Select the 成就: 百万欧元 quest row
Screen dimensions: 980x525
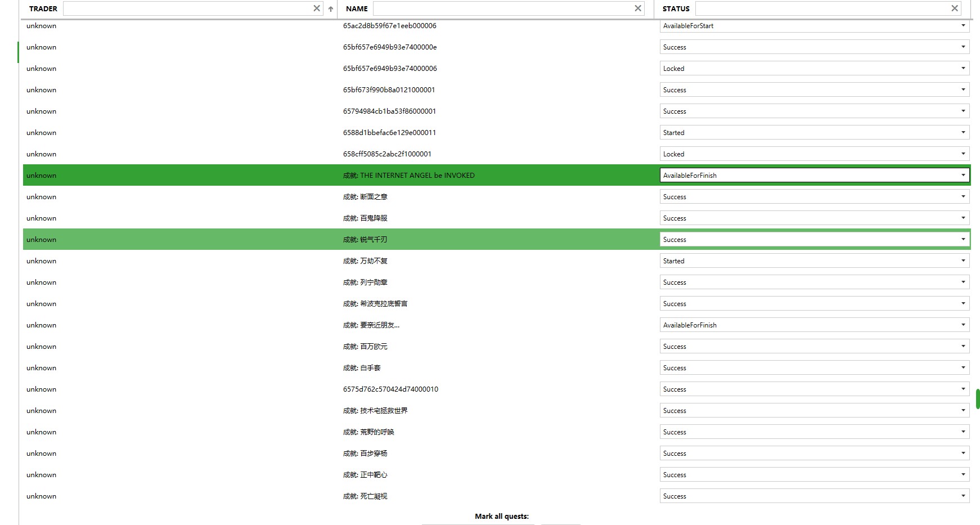click(365, 347)
